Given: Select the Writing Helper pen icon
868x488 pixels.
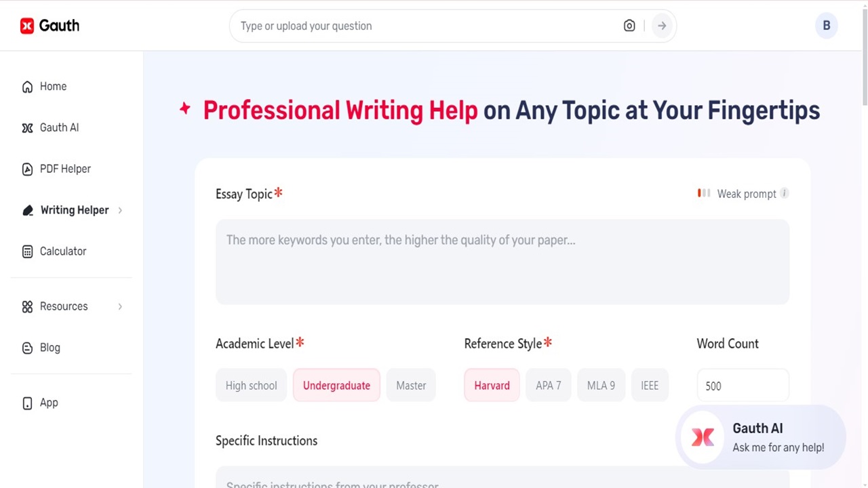Looking at the screenshot, I should tap(27, 210).
